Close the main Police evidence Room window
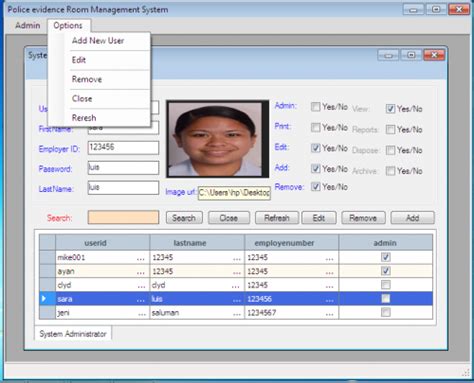The height and width of the screenshot is (383, 474). (x=459, y=10)
